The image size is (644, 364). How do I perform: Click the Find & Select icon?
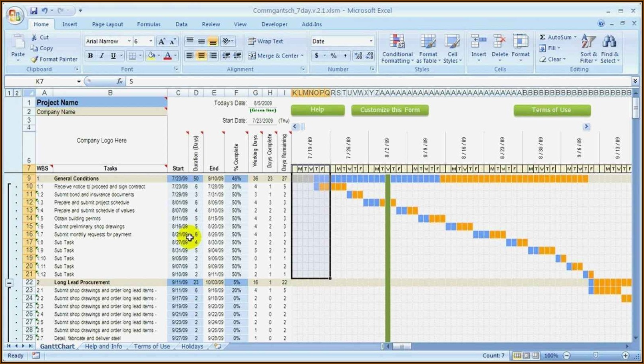[x=610, y=49]
